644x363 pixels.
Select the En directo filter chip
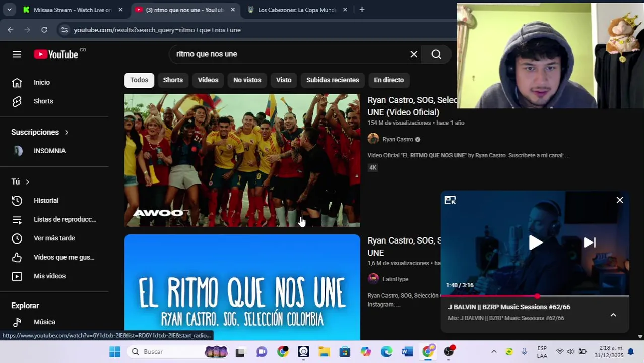(x=389, y=80)
